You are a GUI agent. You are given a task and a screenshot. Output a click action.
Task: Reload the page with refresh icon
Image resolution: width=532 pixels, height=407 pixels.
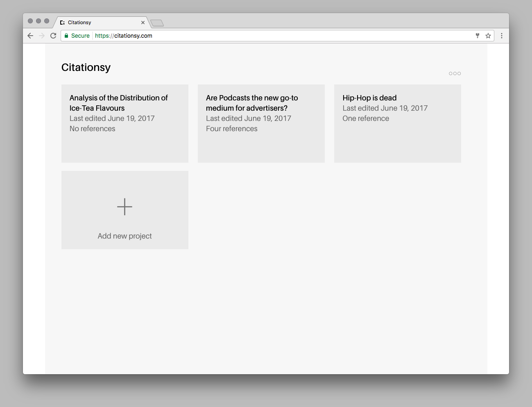point(53,36)
